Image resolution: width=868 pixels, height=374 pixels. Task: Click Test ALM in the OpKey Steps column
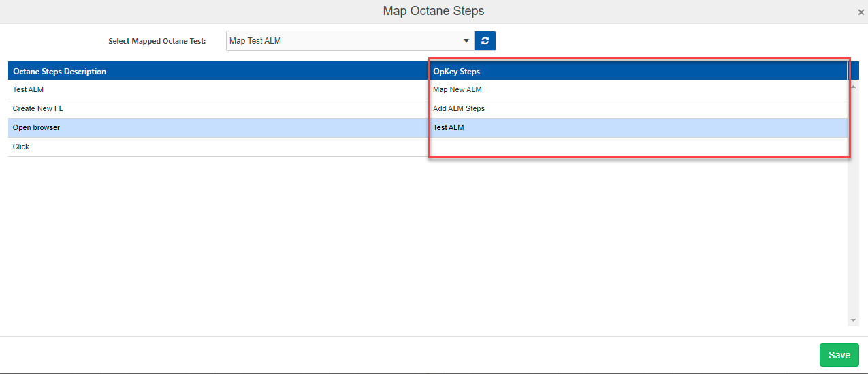point(448,127)
